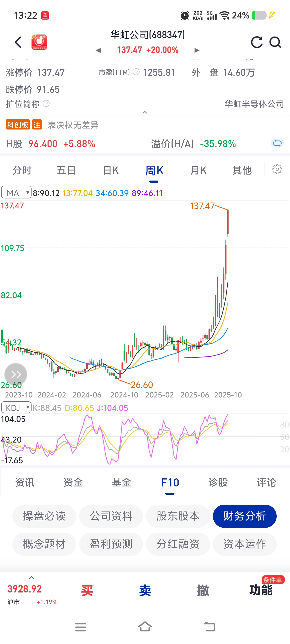The width and height of the screenshot is (290, 644).
Task: Select the 盈利预测 chip
Action: (x=111, y=544)
